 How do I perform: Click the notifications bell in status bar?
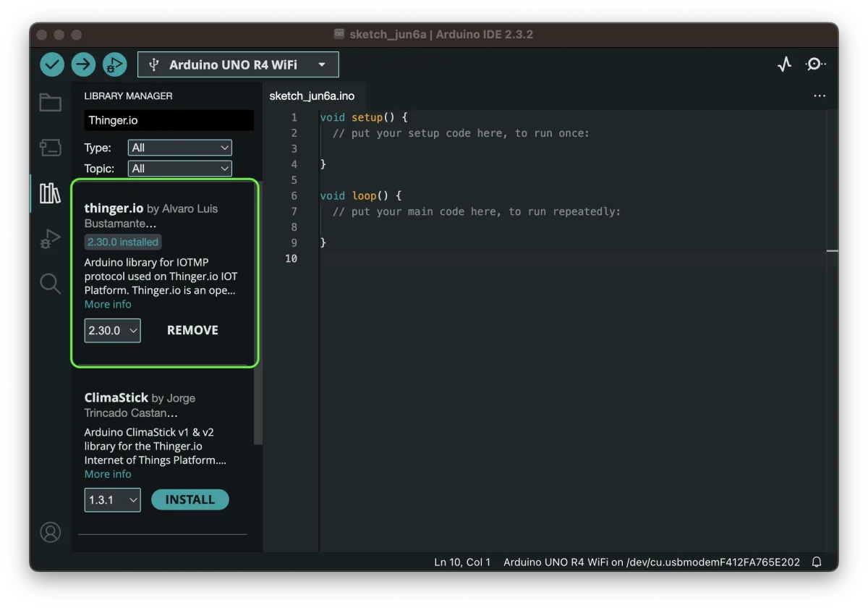click(817, 562)
